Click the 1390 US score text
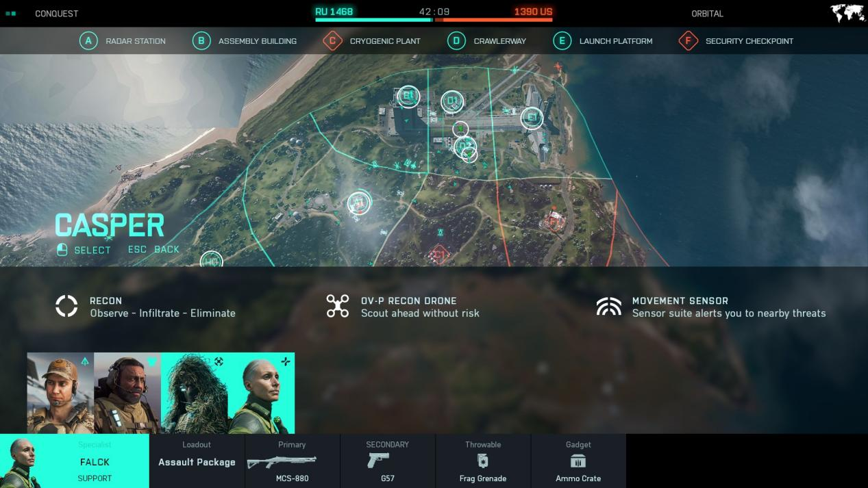The image size is (868, 488). click(x=533, y=12)
